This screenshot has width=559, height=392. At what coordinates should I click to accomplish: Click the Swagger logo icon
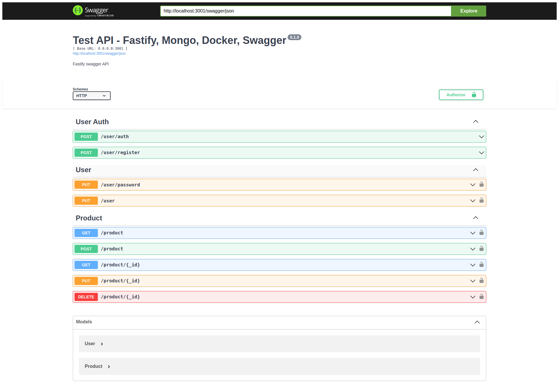pyautogui.click(x=78, y=11)
